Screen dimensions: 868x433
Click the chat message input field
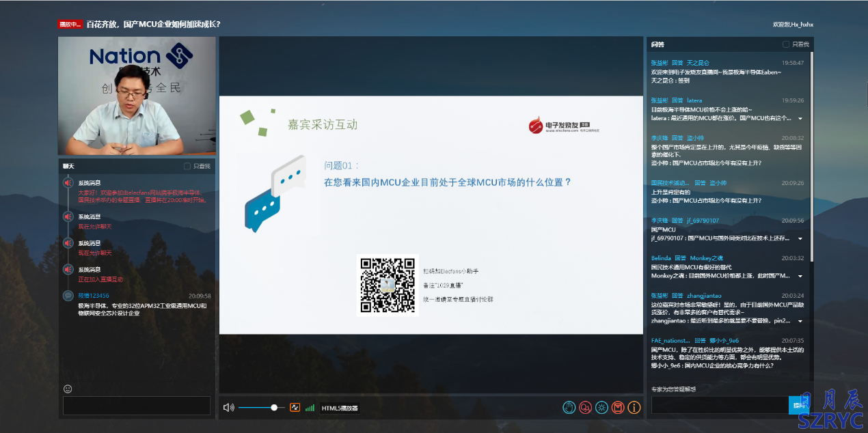[137, 406]
